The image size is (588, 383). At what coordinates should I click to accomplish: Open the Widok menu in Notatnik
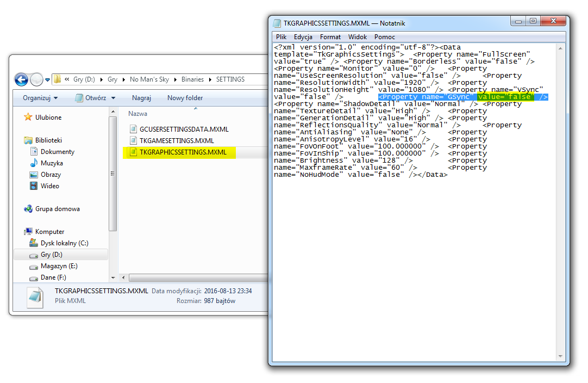(358, 37)
